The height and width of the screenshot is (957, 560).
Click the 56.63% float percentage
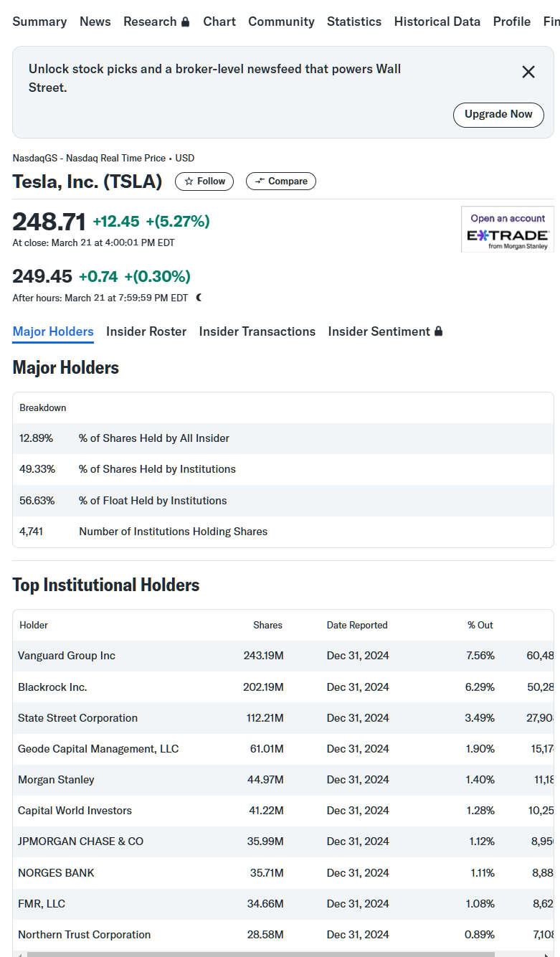coord(37,501)
